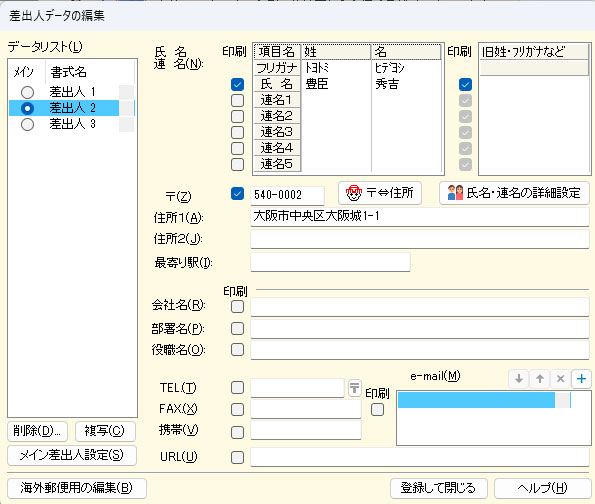Click the add e-mail plus icon

(581, 378)
